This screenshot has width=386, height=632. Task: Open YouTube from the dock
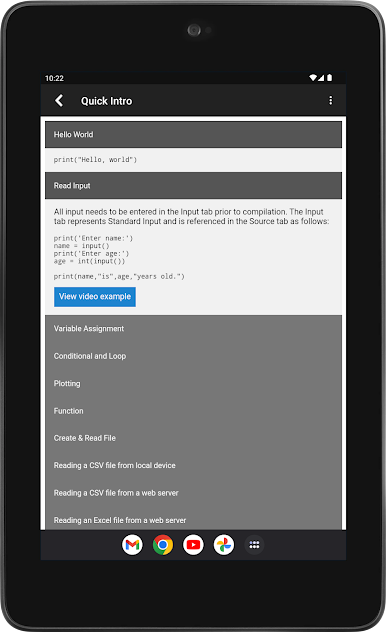(193, 545)
